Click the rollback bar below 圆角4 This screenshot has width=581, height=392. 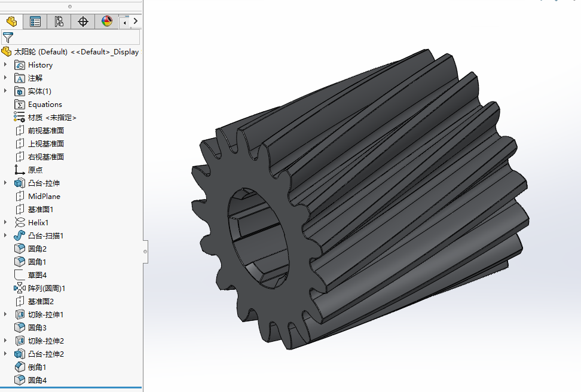tap(71, 388)
